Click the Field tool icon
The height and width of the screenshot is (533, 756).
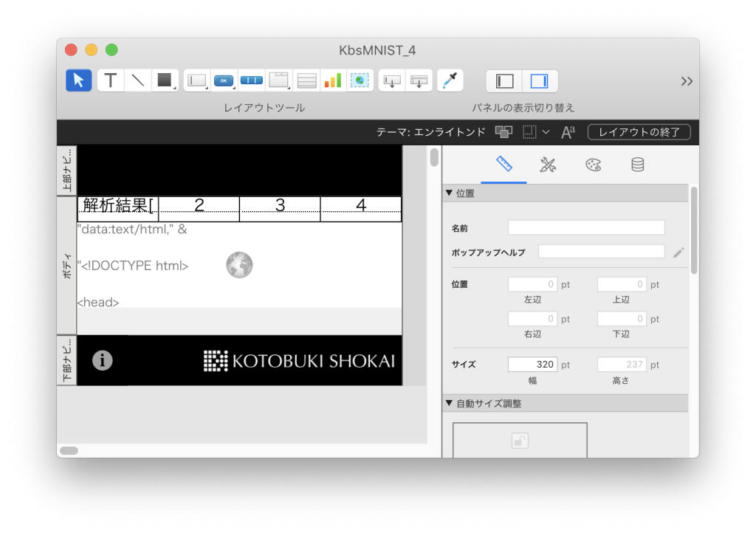click(x=392, y=80)
